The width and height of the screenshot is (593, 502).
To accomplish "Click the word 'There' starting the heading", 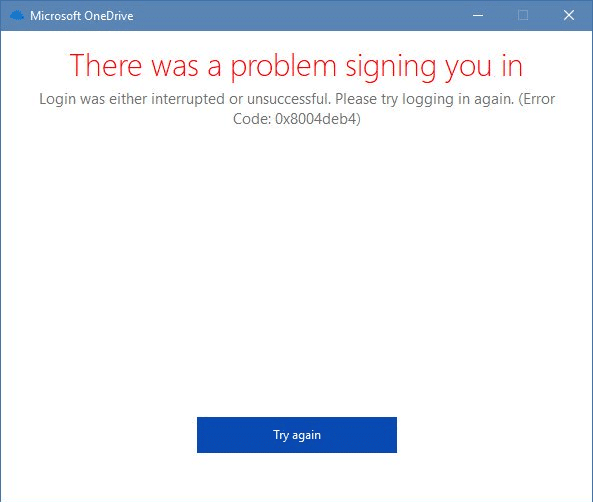I will click(106, 65).
